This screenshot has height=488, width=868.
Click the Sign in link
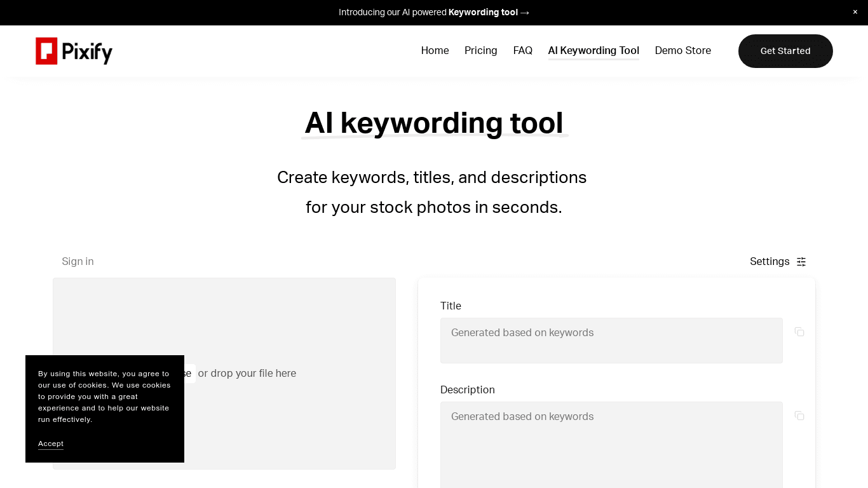78,262
